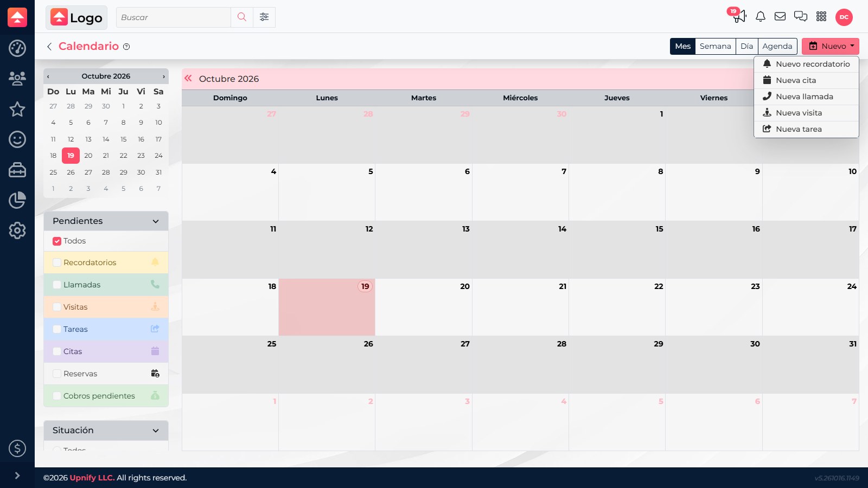Select Nueva llamada from menu
The image size is (868, 488).
click(806, 97)
